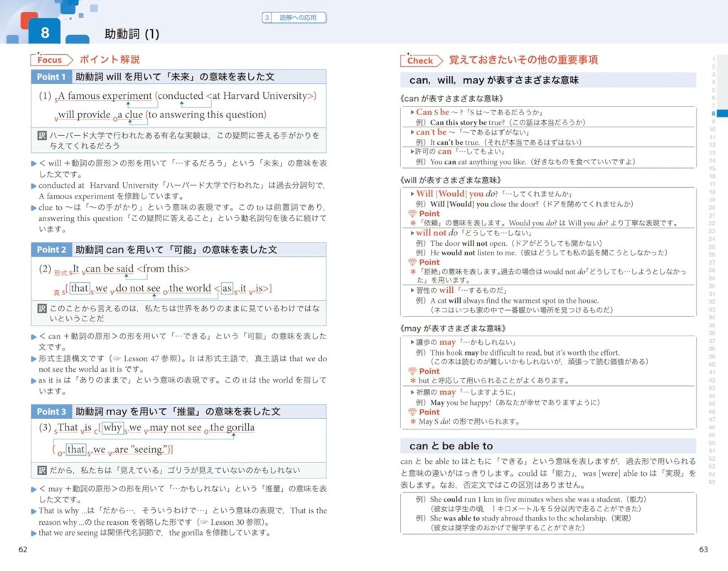Click the blue triangle bullet before 'conducted at Harvard University'
This screenshot has height=571, width=728.
pyautogui.click(x=34, y=186)
